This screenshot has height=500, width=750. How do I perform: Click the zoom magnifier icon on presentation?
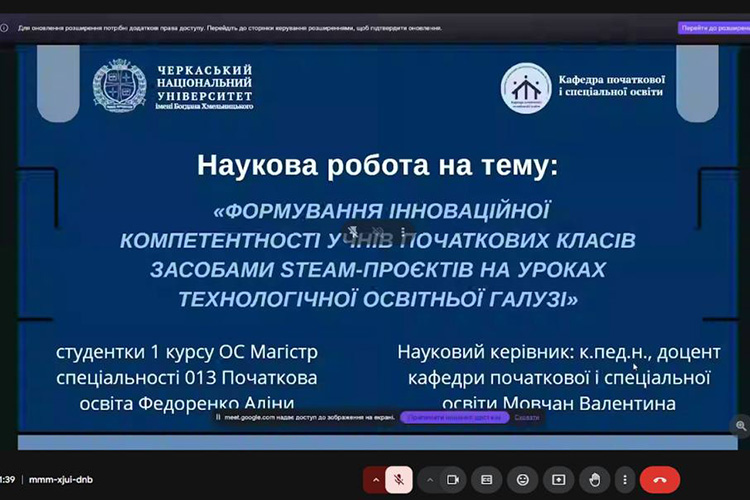click(740, 425)
